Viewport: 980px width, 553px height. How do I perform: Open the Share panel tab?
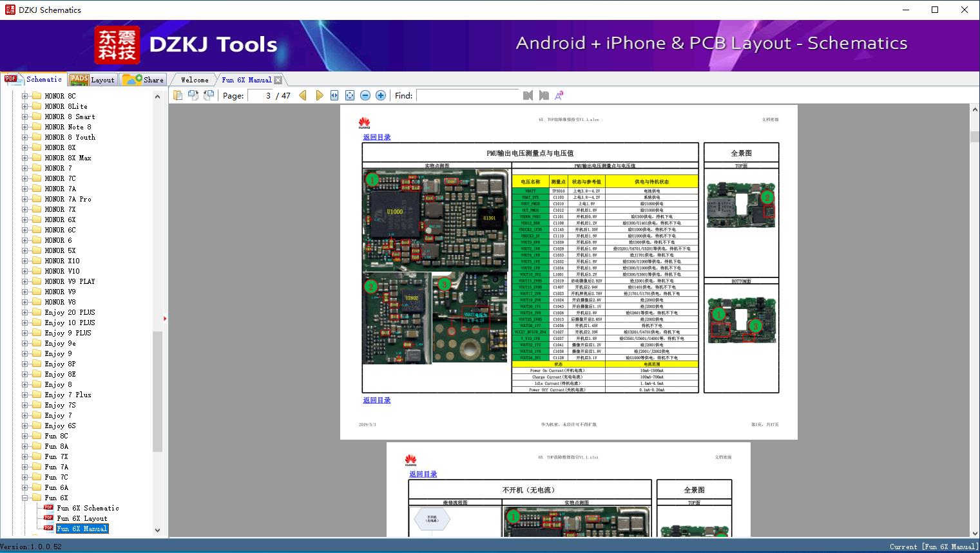[x=143, y=80]
